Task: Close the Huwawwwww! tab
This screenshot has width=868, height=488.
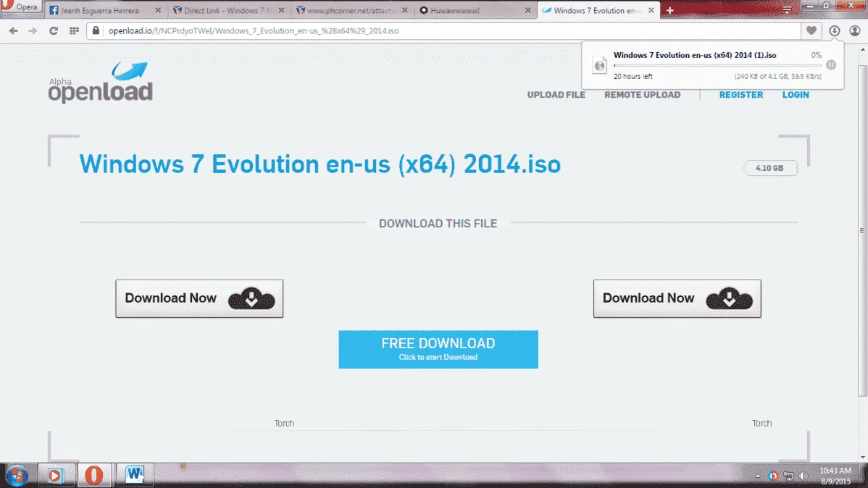Action: [527, 11]
